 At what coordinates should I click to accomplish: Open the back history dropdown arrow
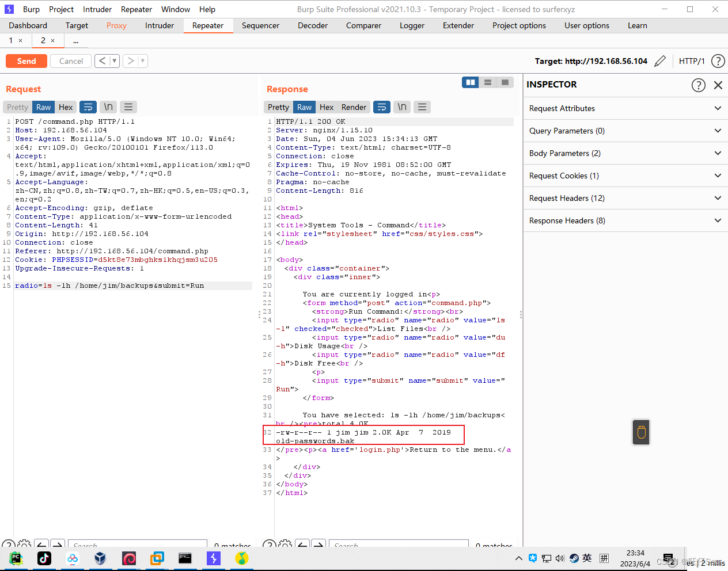(114, 60)
